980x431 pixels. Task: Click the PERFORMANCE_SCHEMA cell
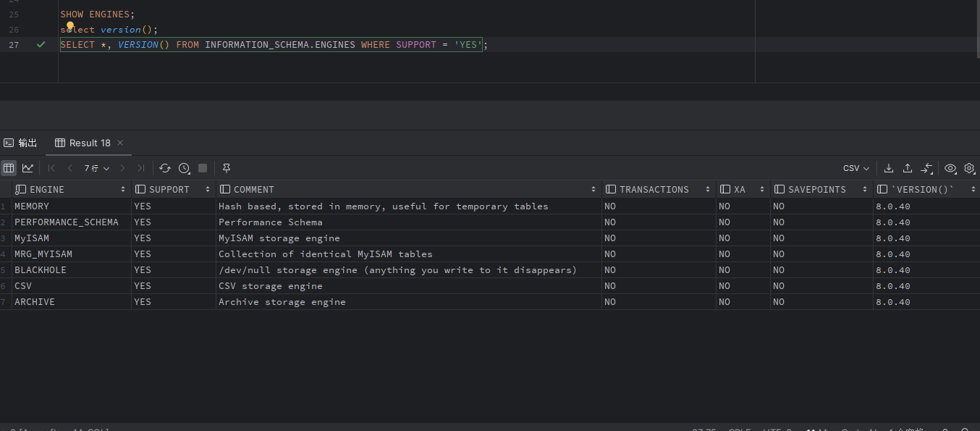72,222
